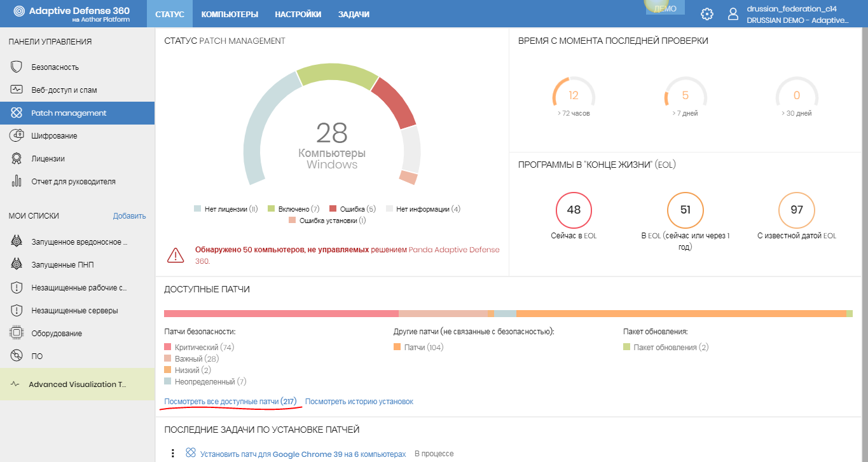The height and width of the screenshot is (462, 868).
Task: Switch to the СТАТУС tab
Action: [x=170, y=14]
